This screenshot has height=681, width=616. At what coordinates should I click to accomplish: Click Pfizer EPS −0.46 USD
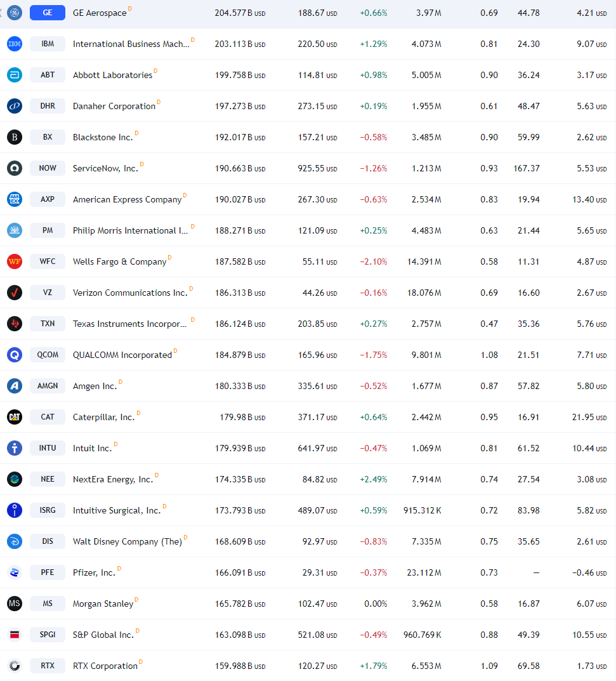(x=589, y=573)
